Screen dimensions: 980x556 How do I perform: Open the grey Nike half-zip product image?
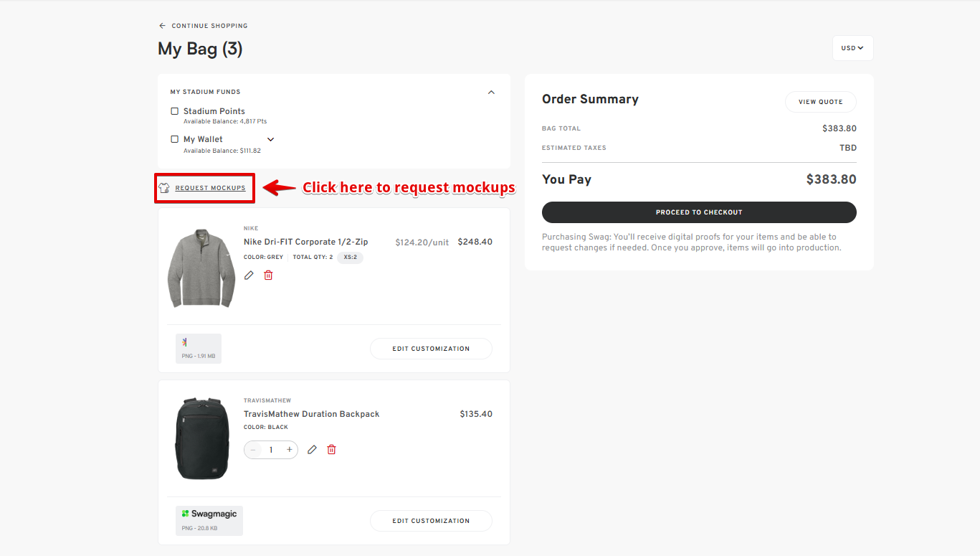tap(201, 268)
